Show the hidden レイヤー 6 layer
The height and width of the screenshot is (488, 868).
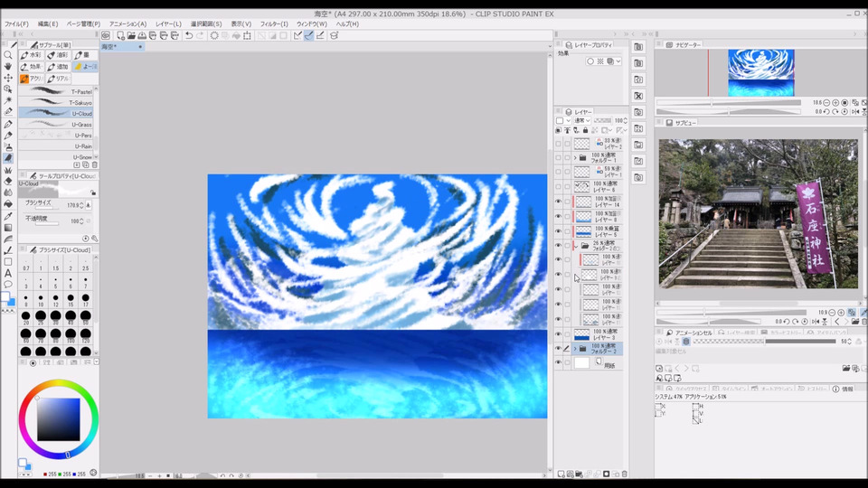tap(558, 186)
